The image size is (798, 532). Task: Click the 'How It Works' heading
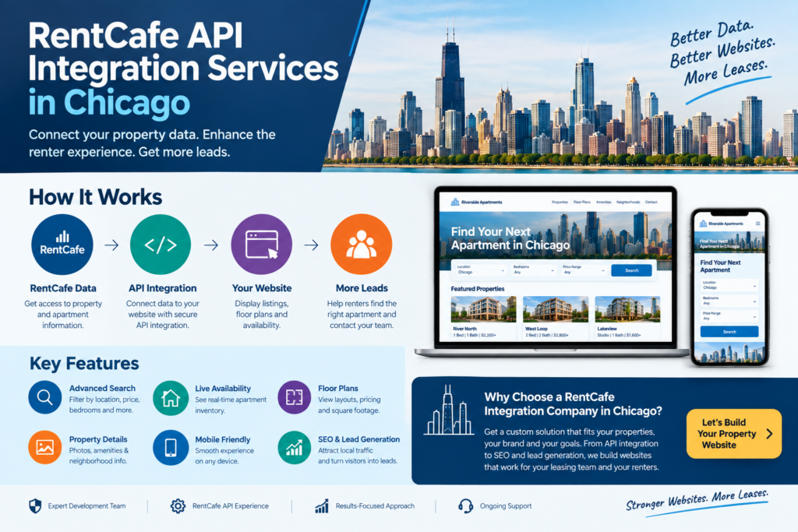95,197
